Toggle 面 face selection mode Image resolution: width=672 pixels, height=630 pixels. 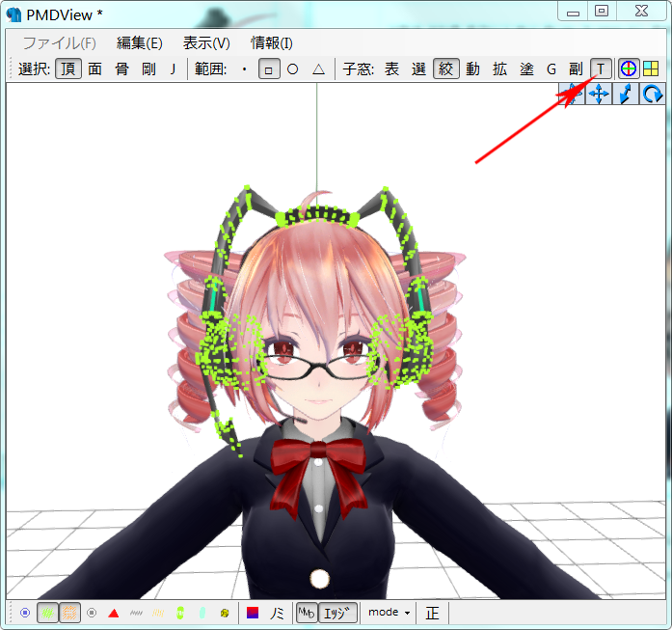click(x=94, y=69)
